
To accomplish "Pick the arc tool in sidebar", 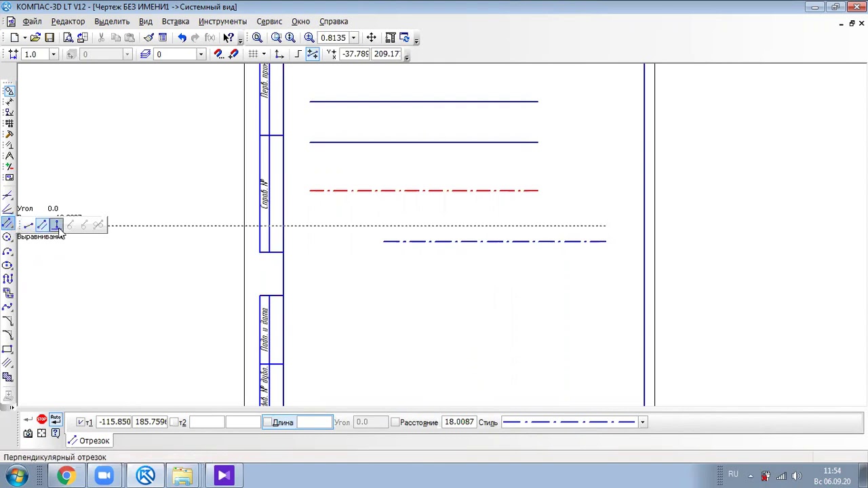I will [x=7, y=251].
